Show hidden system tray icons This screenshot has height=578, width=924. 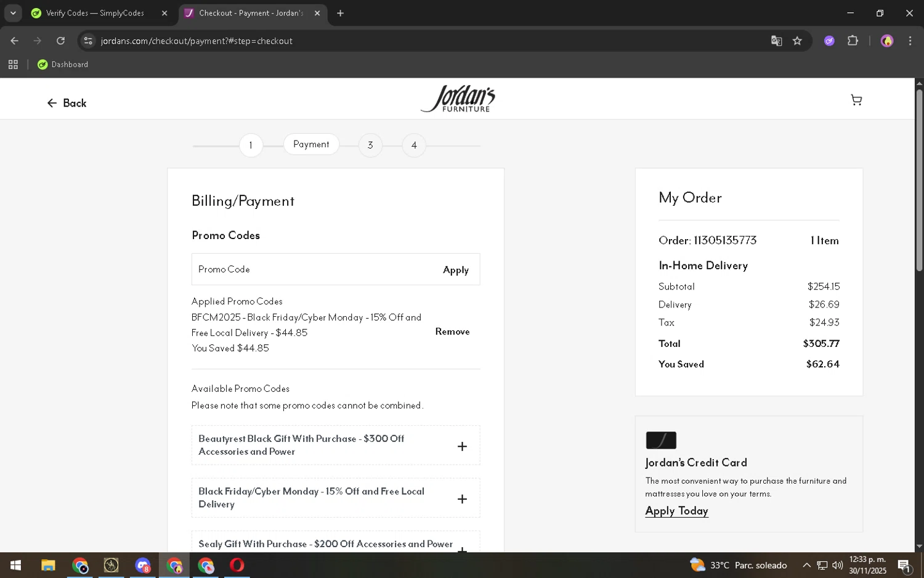coord(806,565)
